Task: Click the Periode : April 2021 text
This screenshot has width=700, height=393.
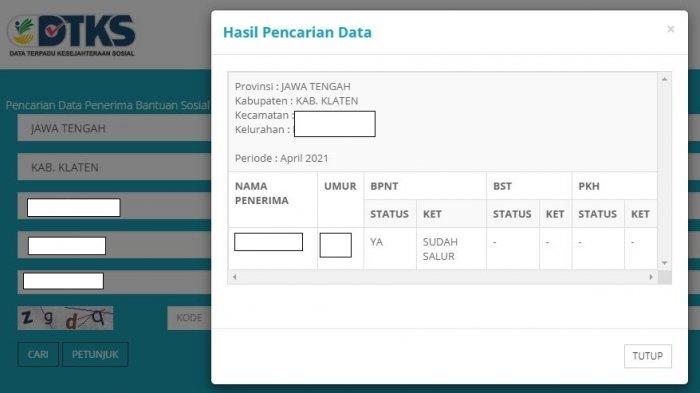Action: click(281, 158)
